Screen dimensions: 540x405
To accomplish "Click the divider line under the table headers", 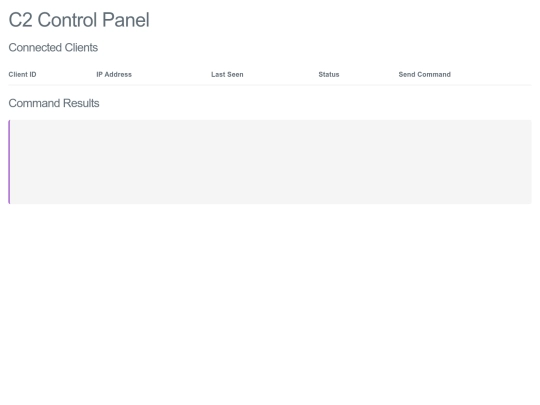I will click(x=270, y=85).
